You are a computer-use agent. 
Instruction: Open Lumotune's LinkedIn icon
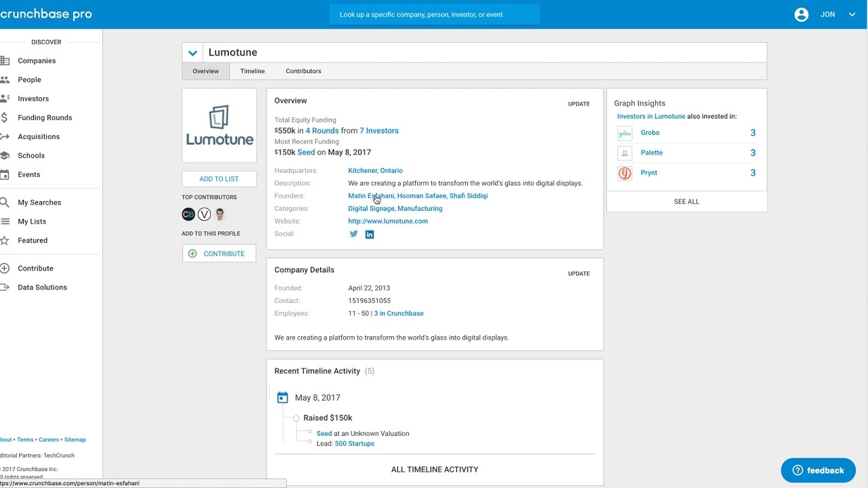pyautogui.click(x=370, y=234)
